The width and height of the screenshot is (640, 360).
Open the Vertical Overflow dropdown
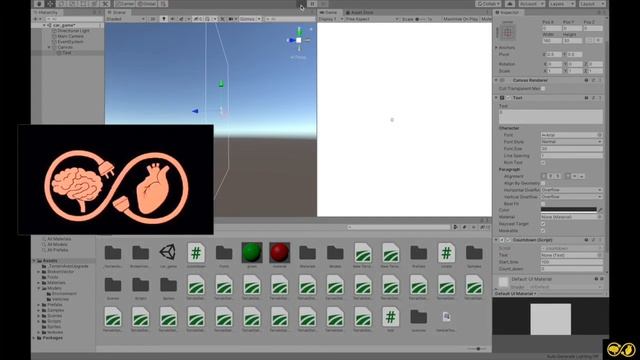click(571, 196)
